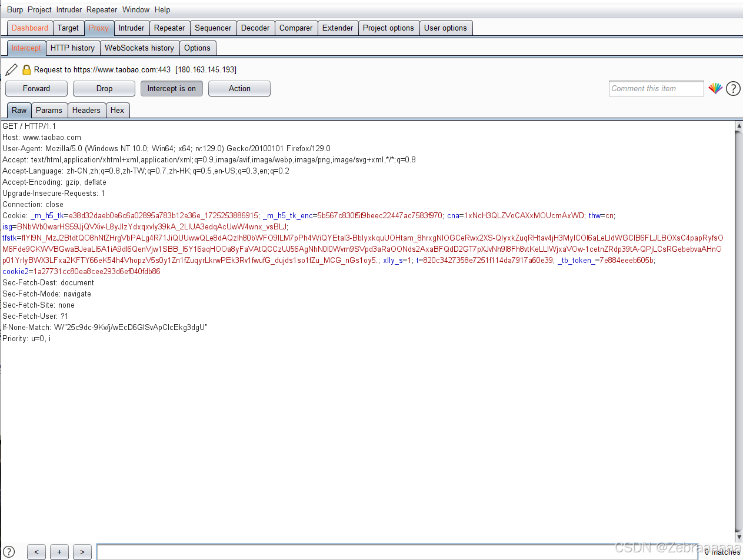Click the help icon beside the search bar
This screenshot has width=743, height=560.
point(9,552)
